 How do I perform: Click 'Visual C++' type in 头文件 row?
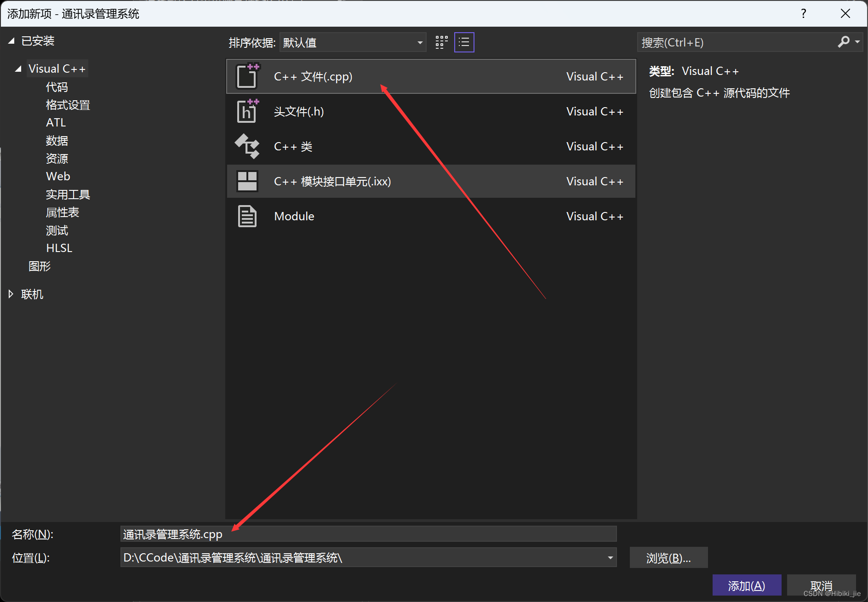[595, 111]
